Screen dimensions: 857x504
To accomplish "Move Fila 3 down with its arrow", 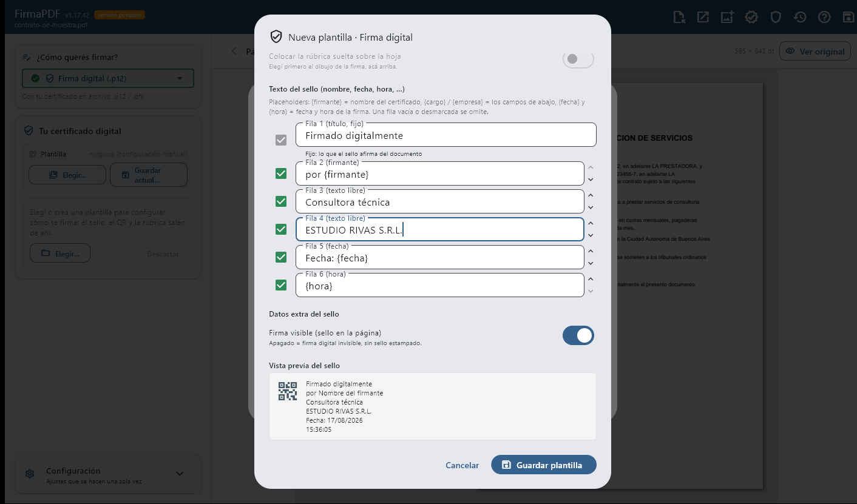I will [x=591, y=207].
